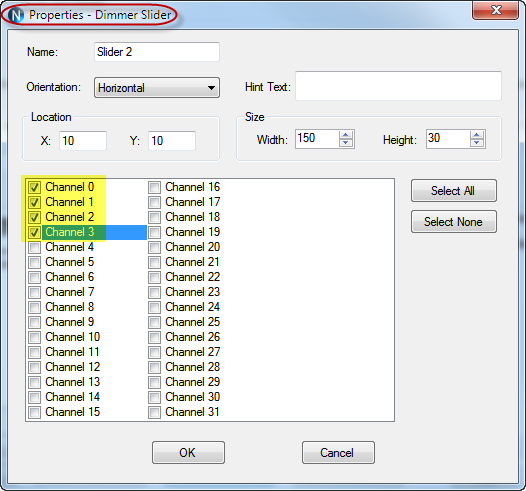Dismiss the dialog with Cancel

(338, 452)
